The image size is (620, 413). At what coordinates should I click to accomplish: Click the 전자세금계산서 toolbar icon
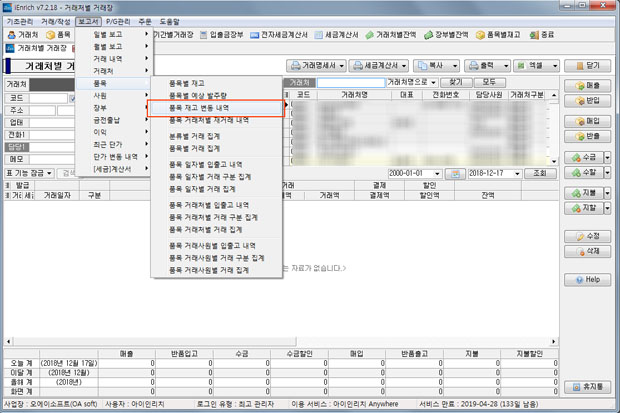[272, 35]
